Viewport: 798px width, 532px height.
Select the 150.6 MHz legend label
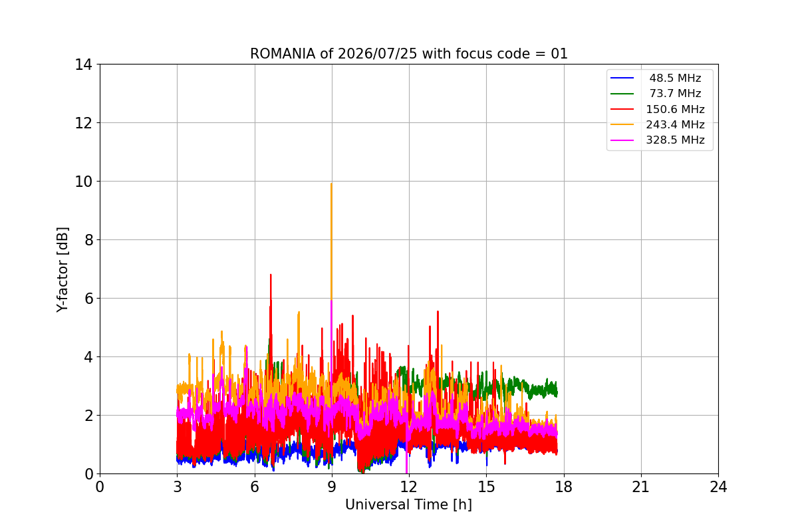tap(675, 109)
